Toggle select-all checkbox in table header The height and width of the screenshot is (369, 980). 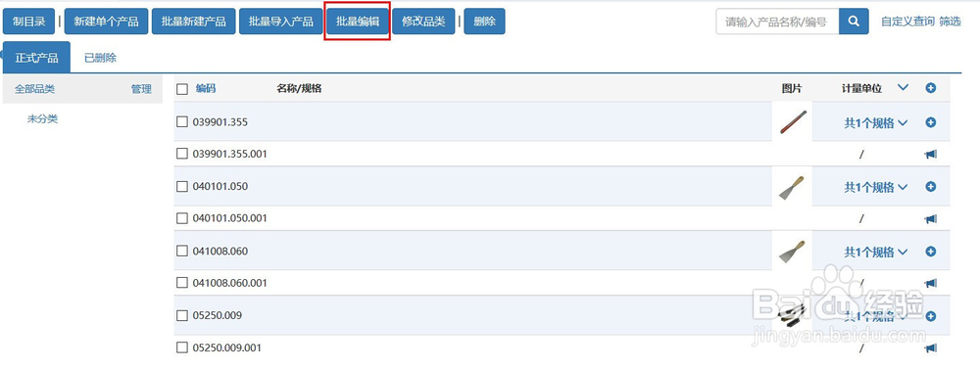pyautogui.click(x=182, y=89)
